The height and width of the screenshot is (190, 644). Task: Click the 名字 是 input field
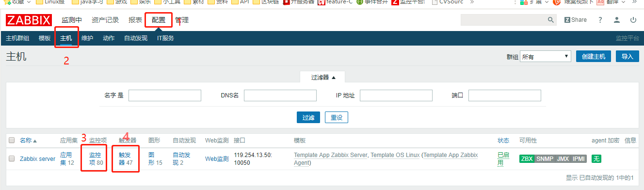coord(165,95)
